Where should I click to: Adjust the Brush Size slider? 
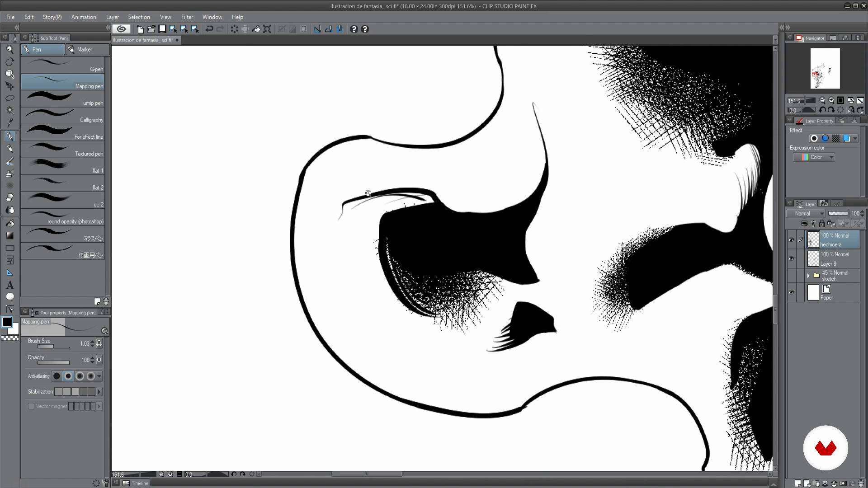tap(53, 347)
